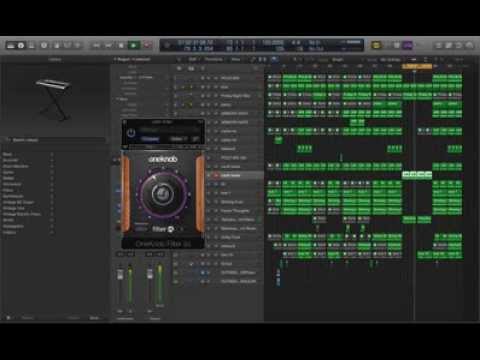This screenshot has width=480, height=360.
Task: Click the green Play button
Action: pos(134,45)
